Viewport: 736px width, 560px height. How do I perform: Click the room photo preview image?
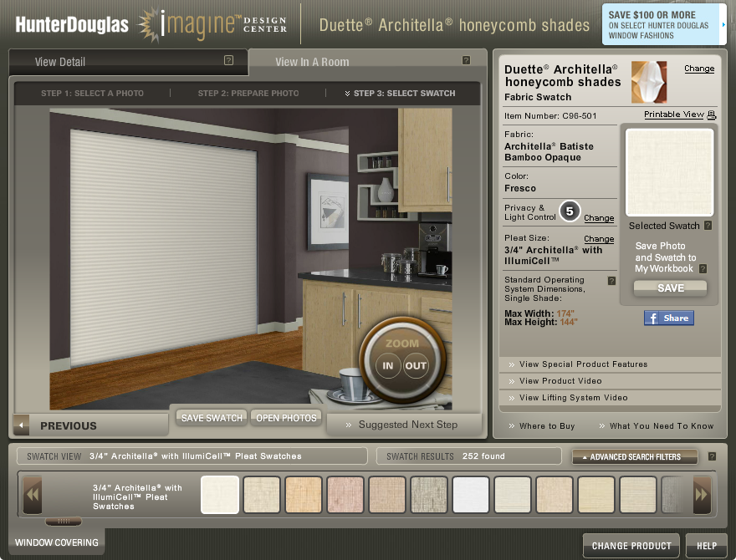(x=251, y=259)
